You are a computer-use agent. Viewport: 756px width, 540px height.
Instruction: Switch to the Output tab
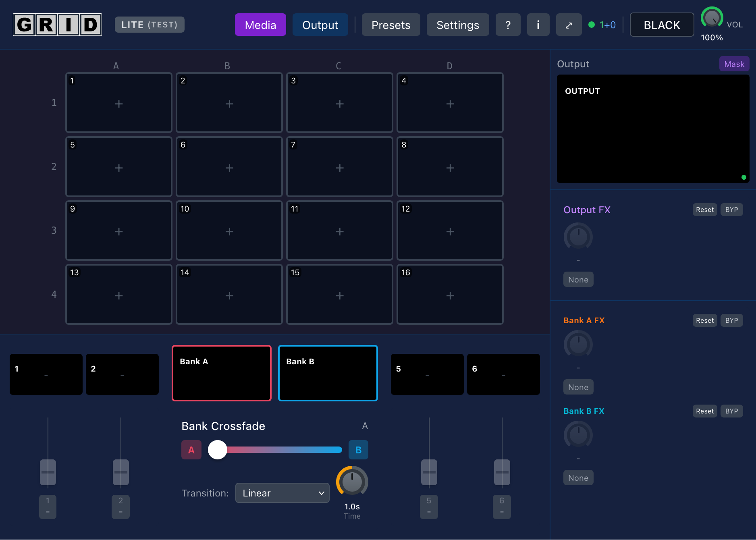click(x=320, y=25)
